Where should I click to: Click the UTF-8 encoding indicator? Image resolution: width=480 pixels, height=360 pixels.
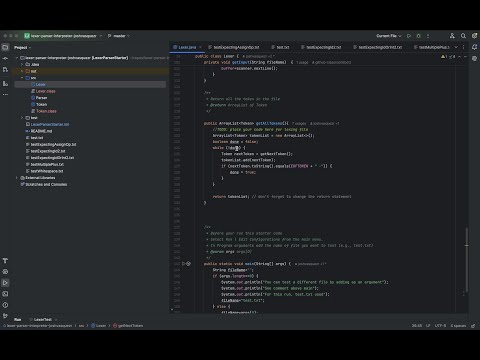pyautogui.click(x=440, y=326)
